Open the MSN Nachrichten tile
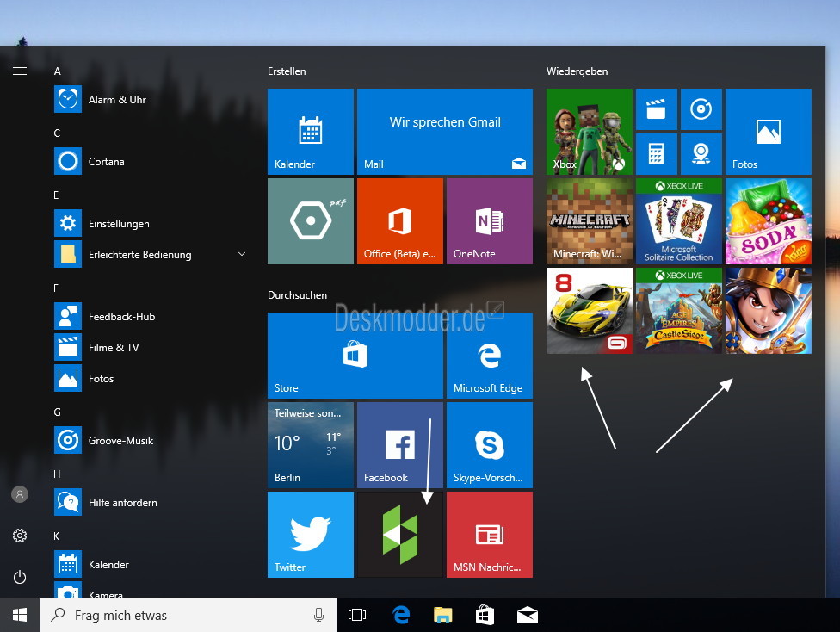Screen dimensions: 840x632 pyautogui.click(x=490, y=535)
